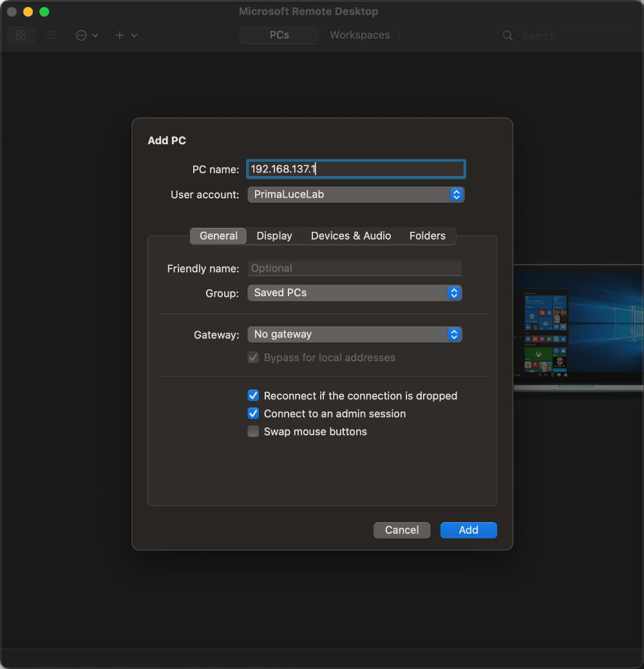Expand the chevron beside the ellipsis icon
644x669 pixels.
coord(95,35)
